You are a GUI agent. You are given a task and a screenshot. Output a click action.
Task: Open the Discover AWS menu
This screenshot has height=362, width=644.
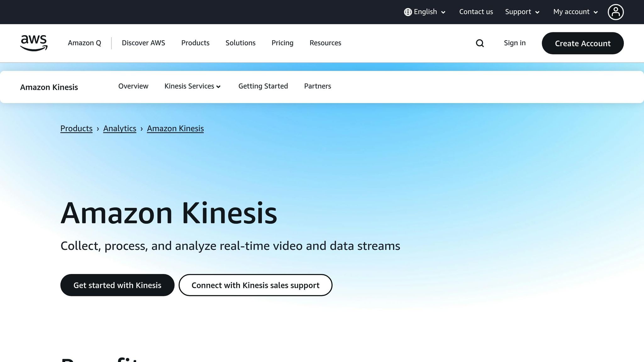[143, 43]
